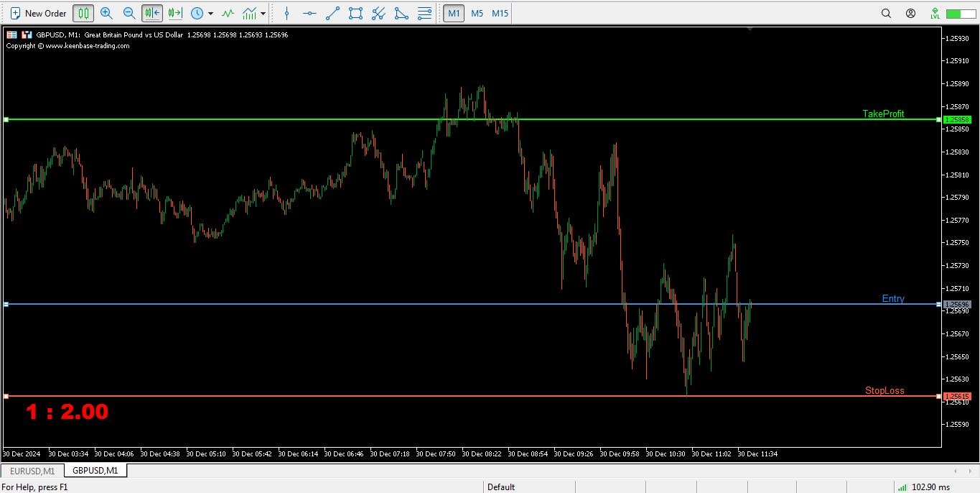
Task: Select the StopLoss line's right handle
Action: coord(939,396)
